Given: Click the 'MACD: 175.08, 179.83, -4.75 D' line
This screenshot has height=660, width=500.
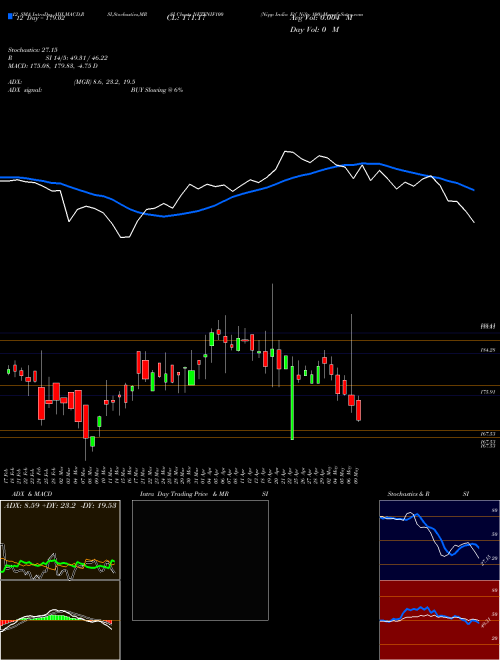Looking at the screenshot, I should (x=53, y=66).
